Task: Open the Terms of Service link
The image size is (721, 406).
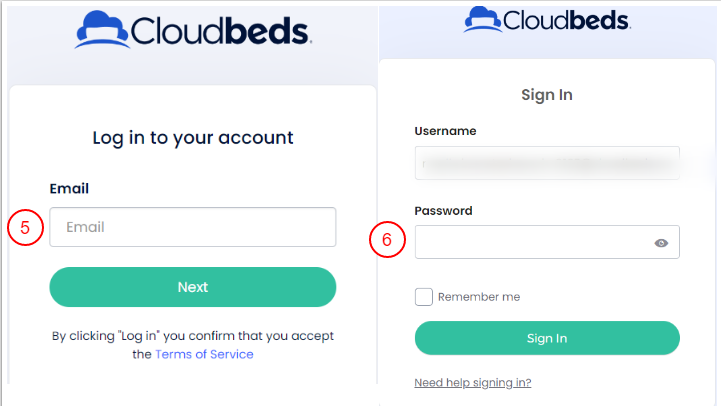Action: [x=204, y=354]
